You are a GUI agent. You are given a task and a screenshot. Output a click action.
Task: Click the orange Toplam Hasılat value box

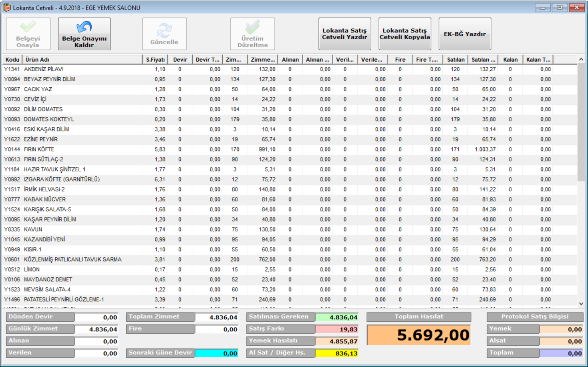419,335
